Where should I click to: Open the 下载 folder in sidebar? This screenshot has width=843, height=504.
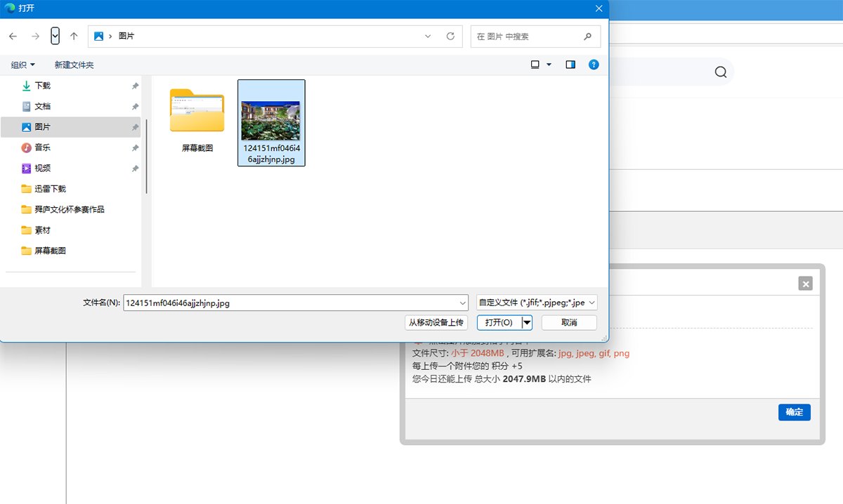(x=43, y=86)
